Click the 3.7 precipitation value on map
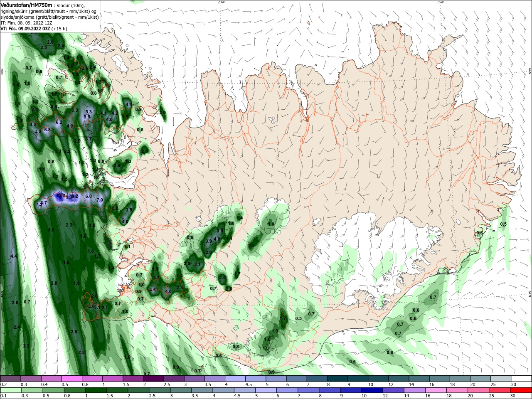This screenshot has height=399, width=532. coord(89,139)
